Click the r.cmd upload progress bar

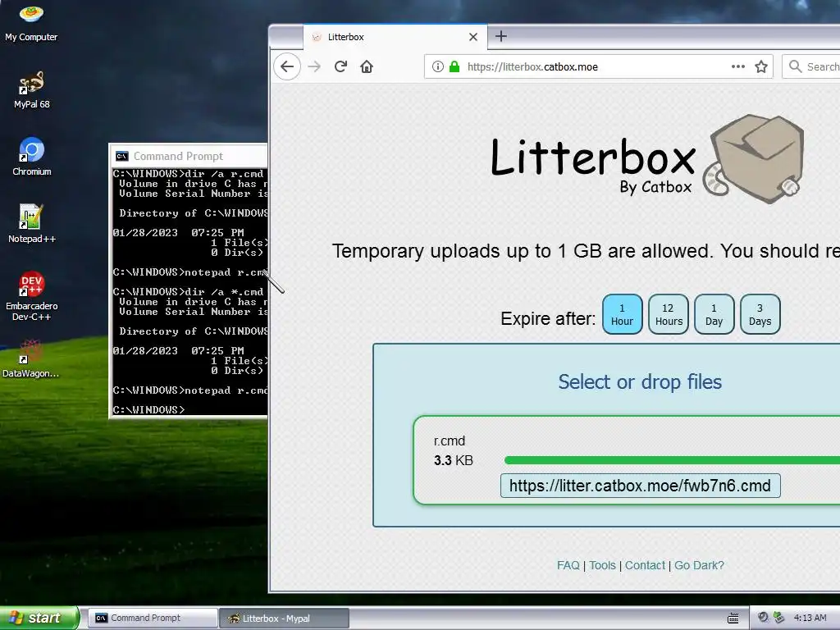(672, 460)
